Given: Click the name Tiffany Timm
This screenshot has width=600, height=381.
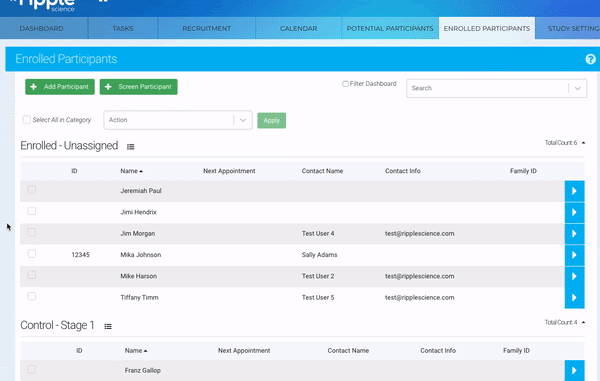Looking at the screenshot, I should tap(139, 298).
